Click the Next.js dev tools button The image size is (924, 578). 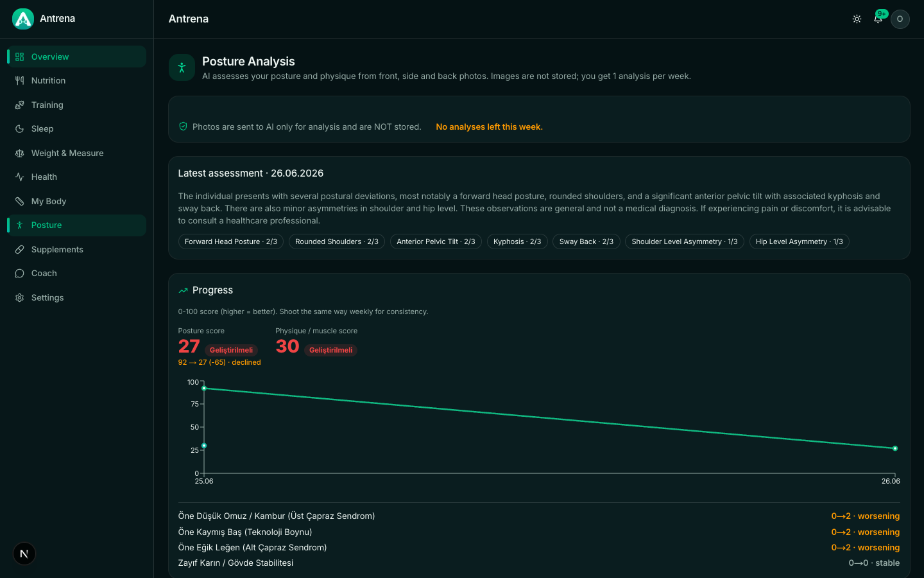pyautogui.click(x=24, y=554)
